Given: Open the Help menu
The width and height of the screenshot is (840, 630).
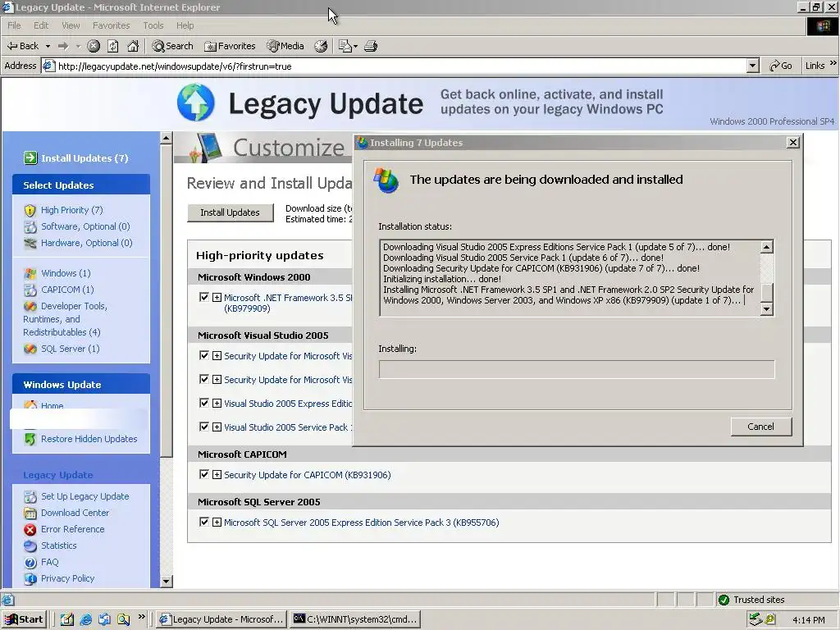Looking at the screenshot, I should (185, 25).
